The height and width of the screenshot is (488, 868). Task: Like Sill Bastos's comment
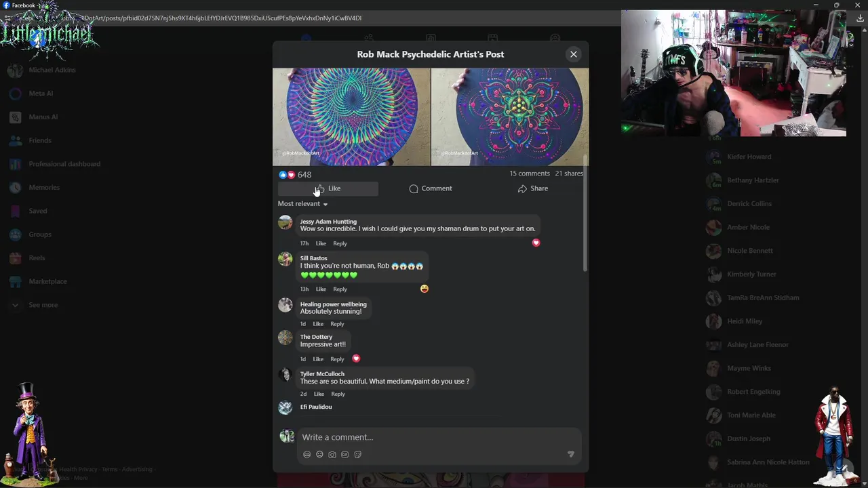[321, 289]
